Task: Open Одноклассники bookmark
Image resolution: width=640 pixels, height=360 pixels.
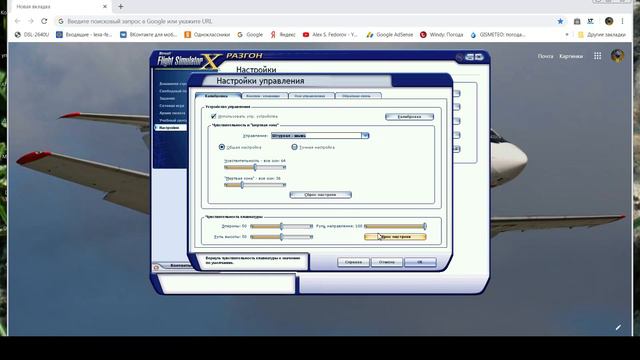Action: [207, 35]
